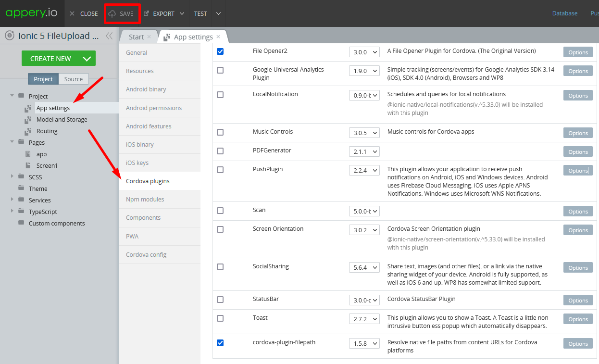Save the project with the SAVE button

click(122, 13)
